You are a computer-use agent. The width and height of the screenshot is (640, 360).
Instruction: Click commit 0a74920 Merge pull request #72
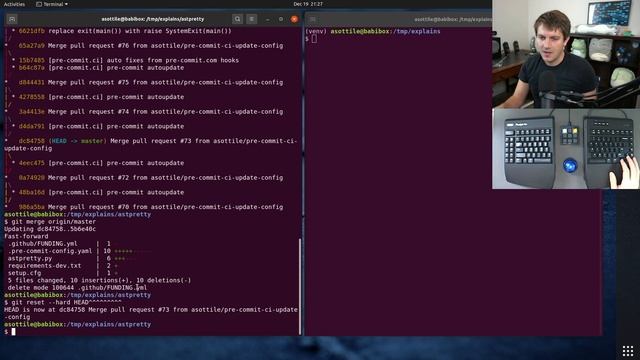[151, 178]
